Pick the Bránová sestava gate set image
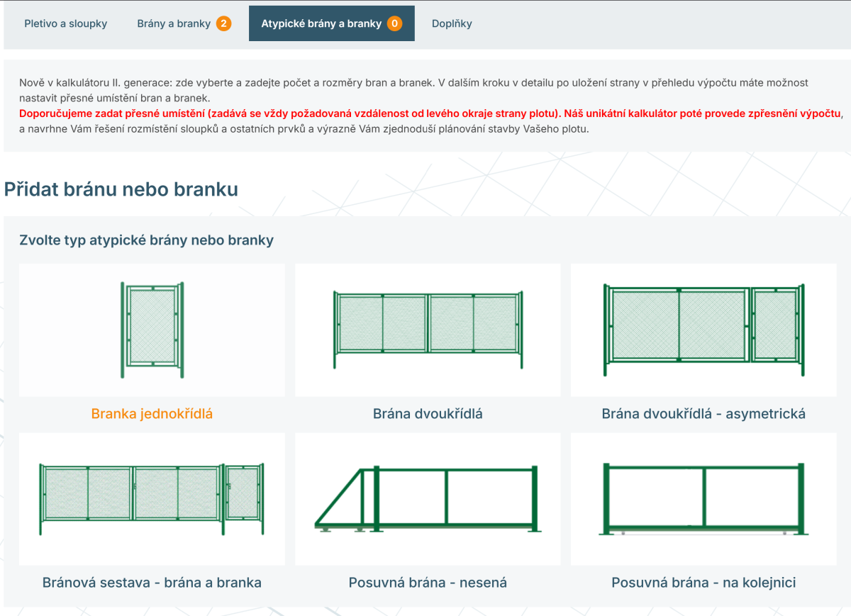This screenshot has height=616, width=851. pos(152,499)
